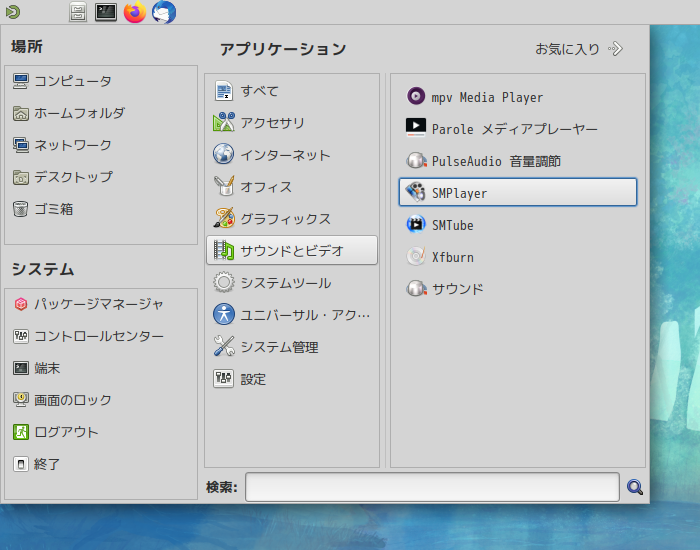This screenshot has height=550, width=700.
Task: Select the 設定 category
Action: point(292,379)
